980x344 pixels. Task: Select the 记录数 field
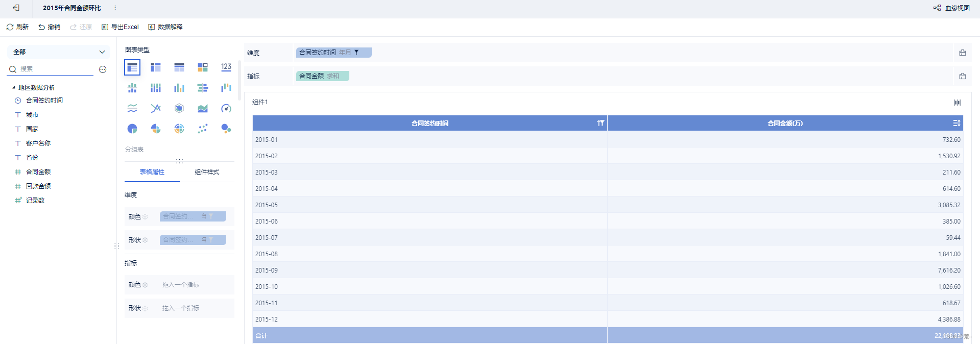pyautogui.click(x=35, y=201)
